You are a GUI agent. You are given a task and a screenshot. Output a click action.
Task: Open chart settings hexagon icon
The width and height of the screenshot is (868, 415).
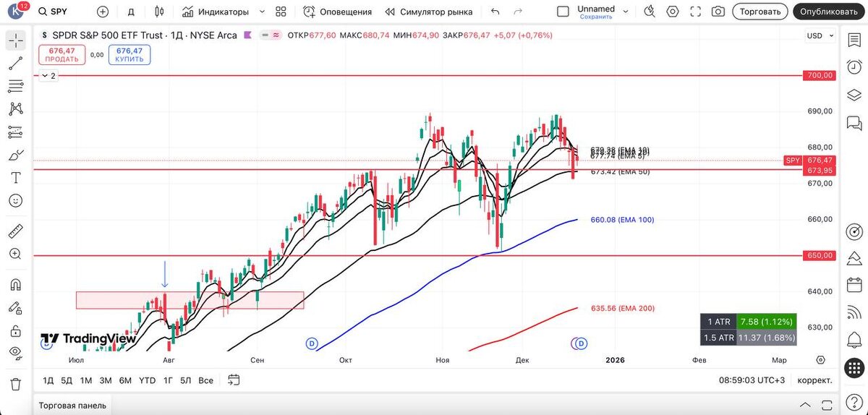(x=673, y=12)
